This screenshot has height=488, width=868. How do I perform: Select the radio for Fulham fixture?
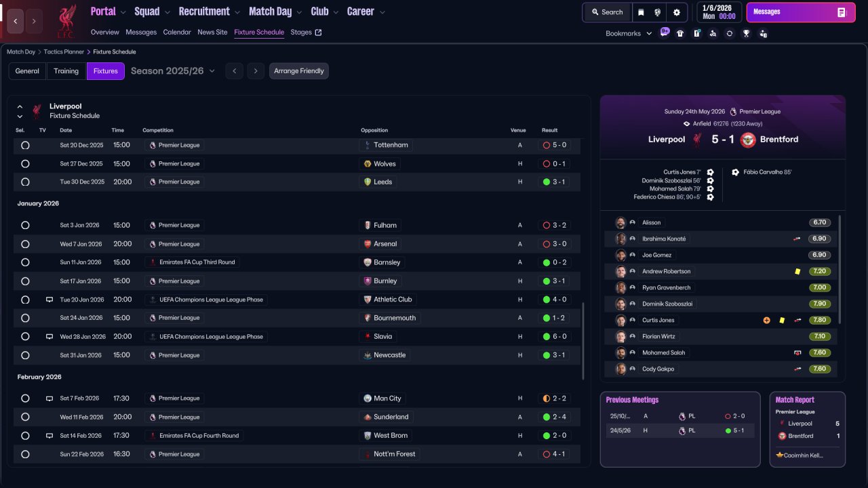click(25, 225)
